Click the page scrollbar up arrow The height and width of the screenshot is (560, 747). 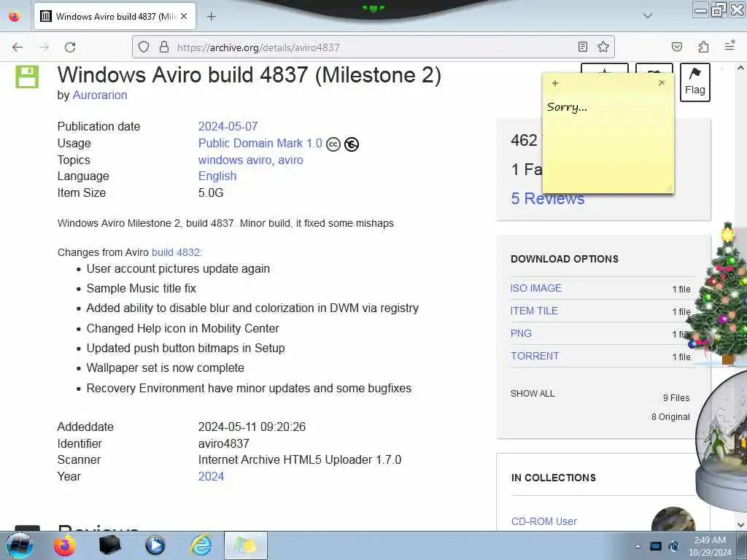coord(740,68)
